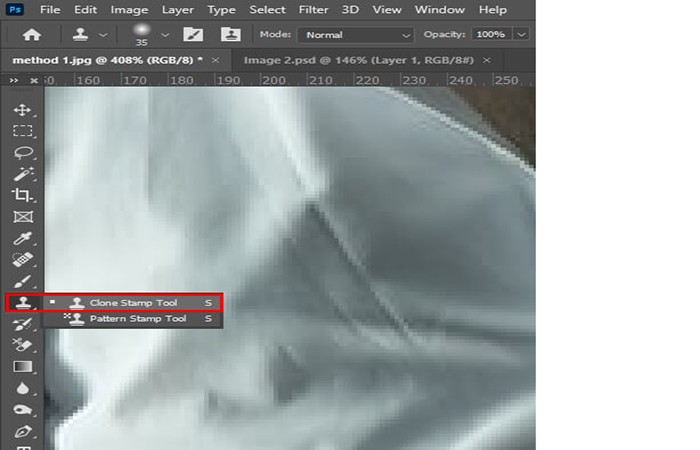This screenshot has width=700, height=450.
Task: Select the Pen tool
Action: (22, 431)
